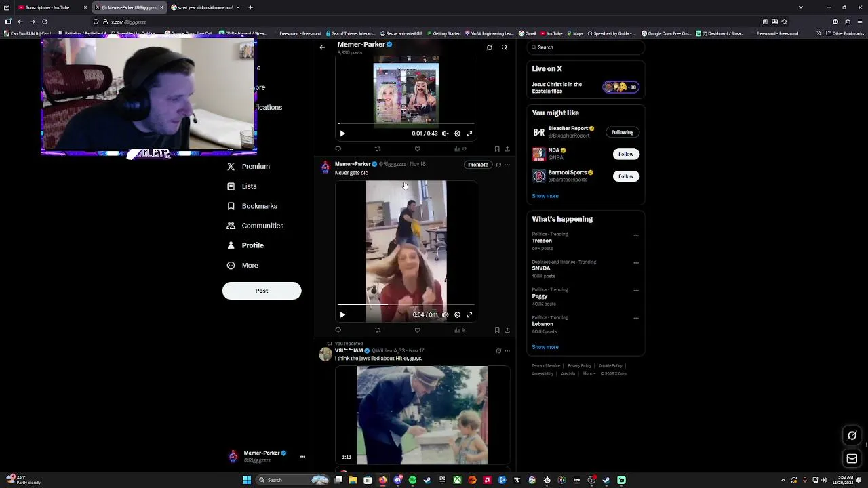Follow Barstool Sports account
This screenshot has width=868, height=488.
626,176
